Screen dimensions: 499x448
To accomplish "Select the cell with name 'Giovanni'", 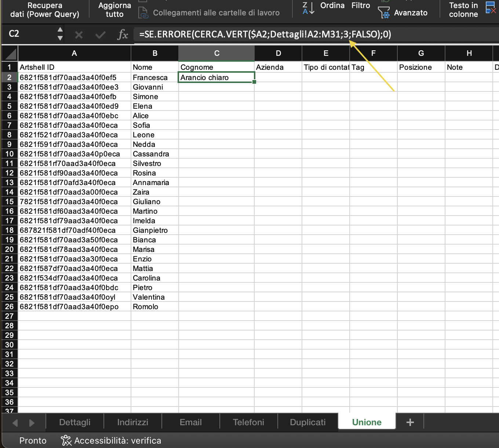I will point(155,87).
